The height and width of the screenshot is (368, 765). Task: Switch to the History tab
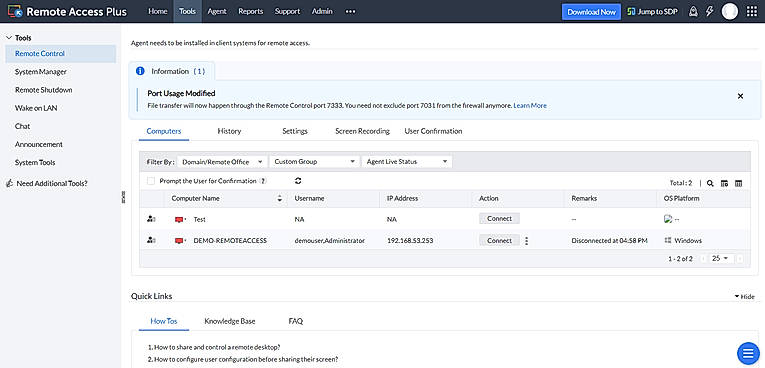point(229,131)
